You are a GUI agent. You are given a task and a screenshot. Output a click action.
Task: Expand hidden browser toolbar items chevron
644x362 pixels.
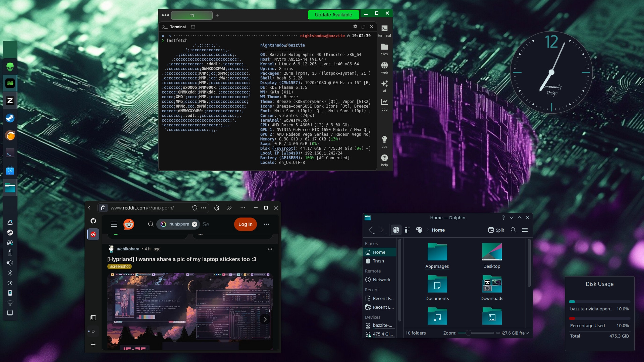click(x=229, y=208)
